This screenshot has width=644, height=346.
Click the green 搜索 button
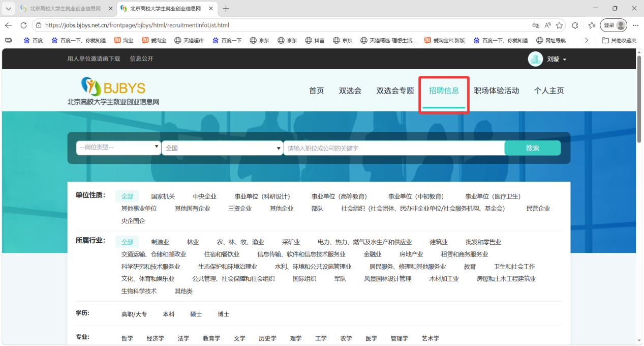533,148
